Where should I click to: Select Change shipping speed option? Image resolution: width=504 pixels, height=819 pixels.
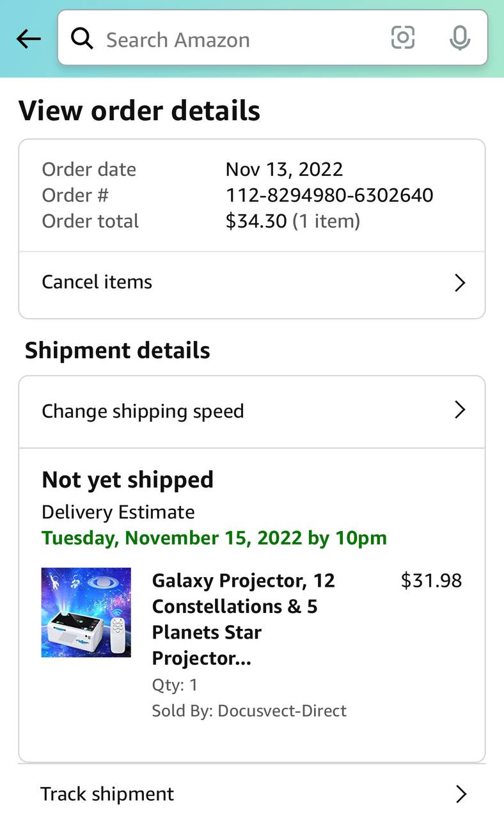coord(143,411)
